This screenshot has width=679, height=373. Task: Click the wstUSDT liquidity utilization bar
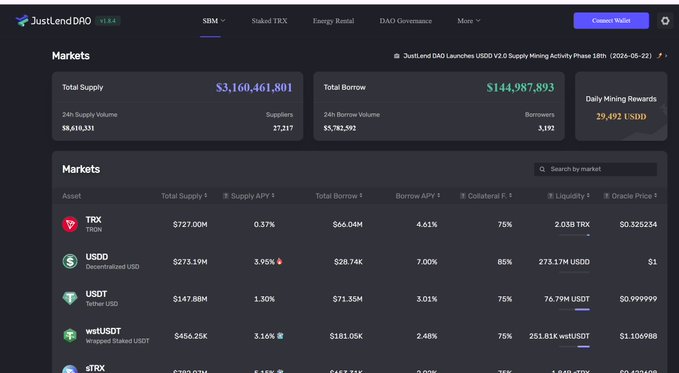pos(574,347)
